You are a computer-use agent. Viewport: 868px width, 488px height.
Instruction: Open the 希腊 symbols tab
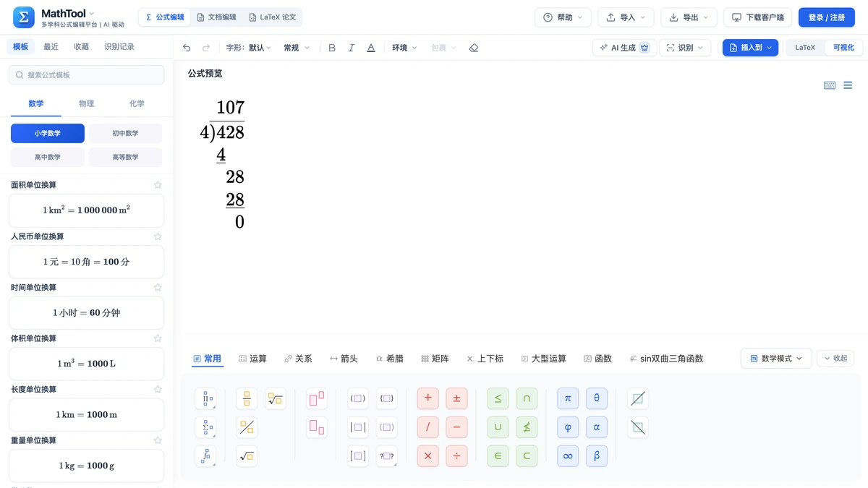[x=390, y=359]
